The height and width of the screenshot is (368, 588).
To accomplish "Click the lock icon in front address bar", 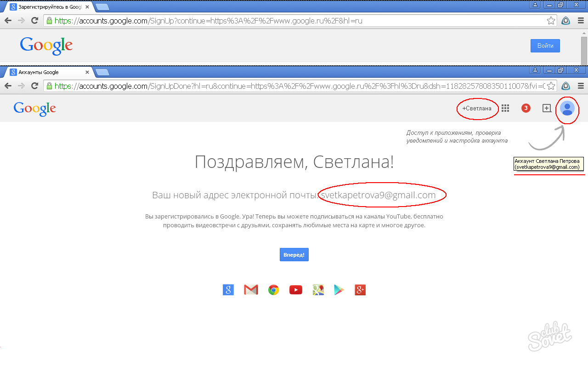I will click(49, 86).
